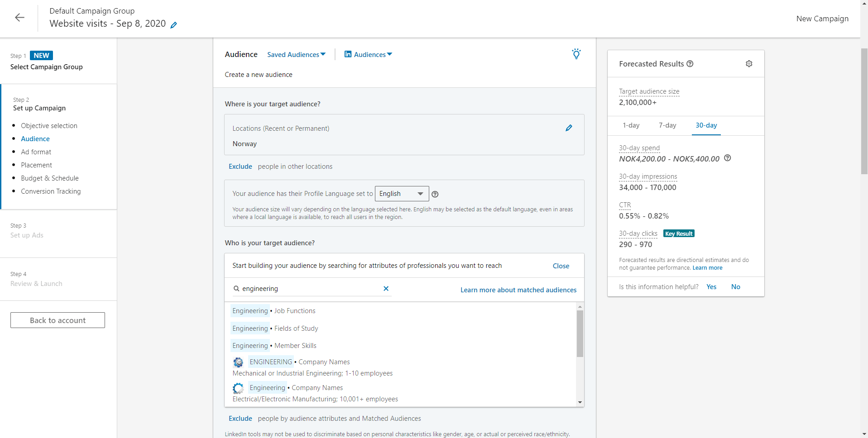The width and height of the screenshot is (868, 438).
Task: Go to Conversion Tracking section
Action: point(51,191)
